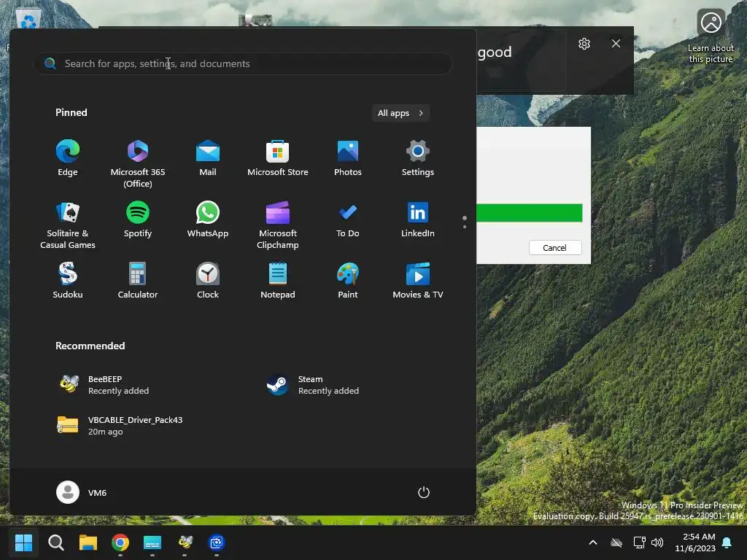This screenshot has width=747, height=560.
Task: Expand the All apps list
Action: (400, 113)
